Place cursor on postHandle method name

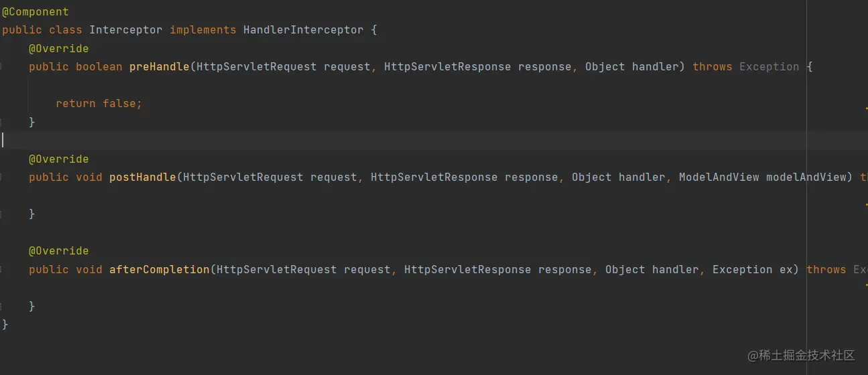[x=142, y=177]
